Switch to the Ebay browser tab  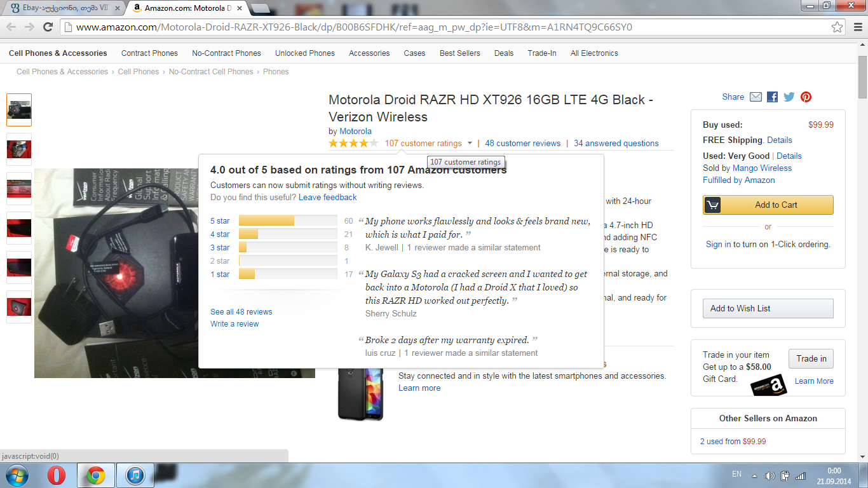61,8
